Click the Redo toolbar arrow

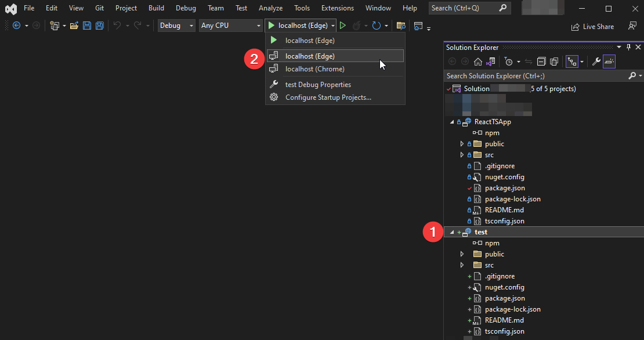tap(138, 26)
